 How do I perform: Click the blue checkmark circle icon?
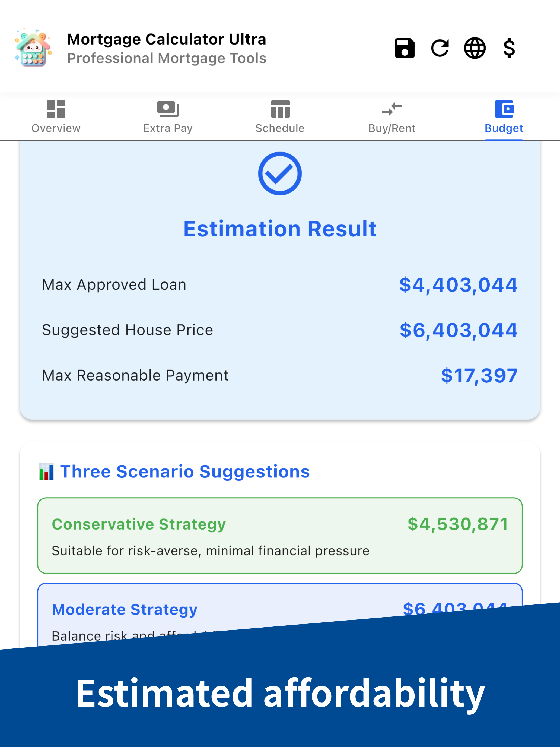tap(280, 173)
